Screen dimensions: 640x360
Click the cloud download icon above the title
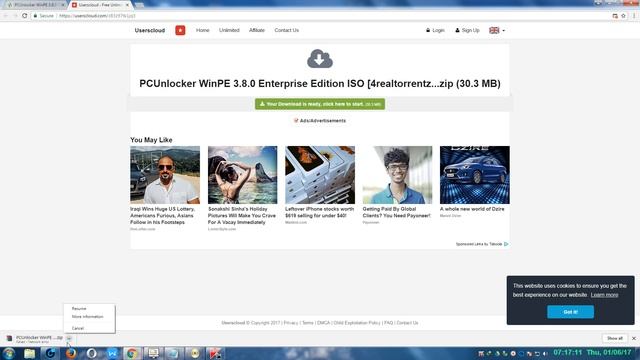[320, 59]
